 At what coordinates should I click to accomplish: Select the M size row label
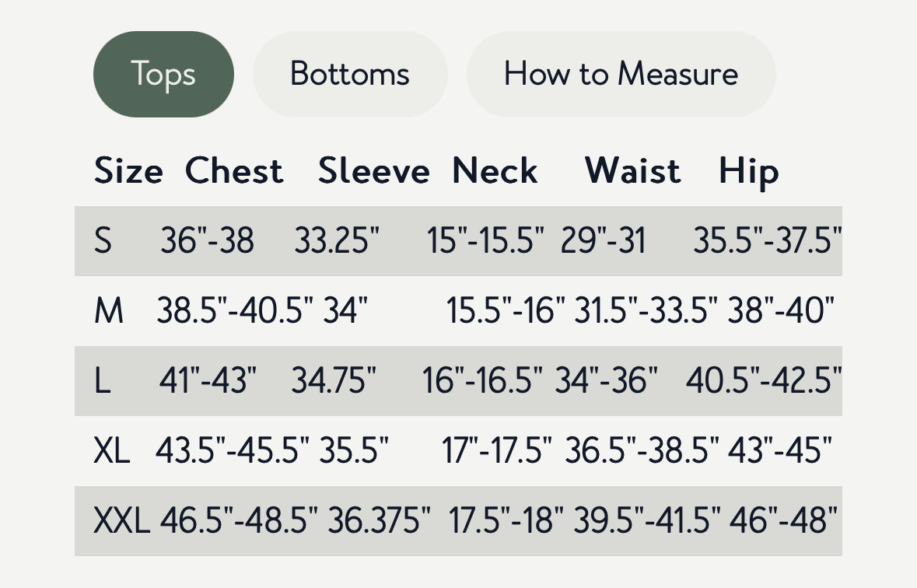click(x=109, y=310)
